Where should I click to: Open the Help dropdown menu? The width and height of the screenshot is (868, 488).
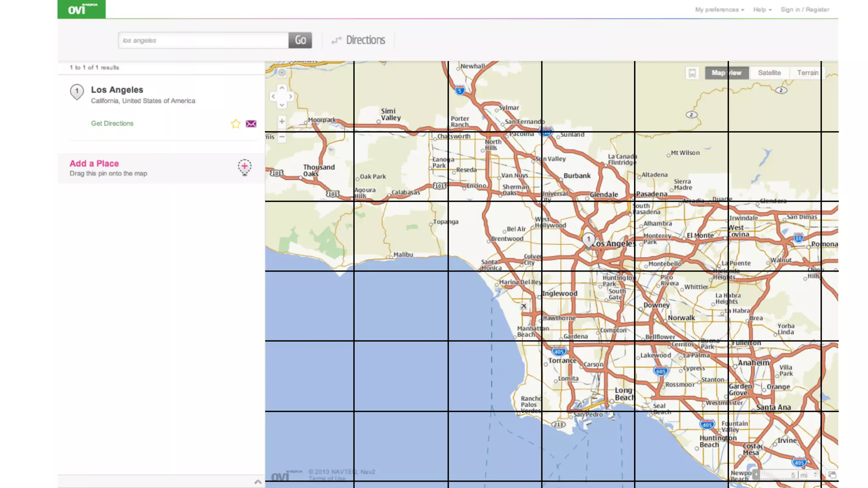coord(762,9)
